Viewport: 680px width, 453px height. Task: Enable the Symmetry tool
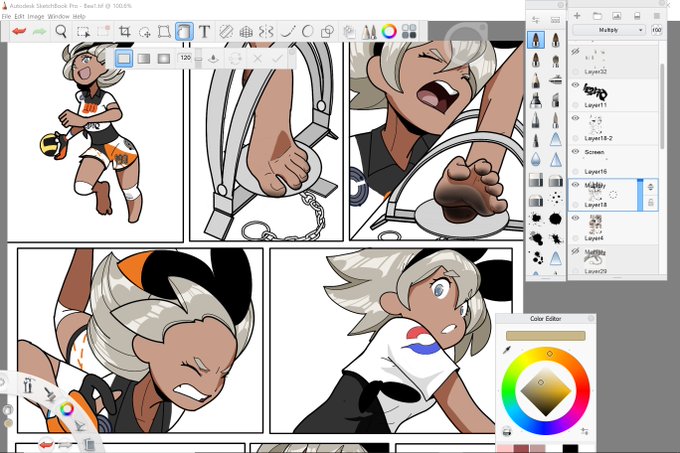click(x=266, y=31)
